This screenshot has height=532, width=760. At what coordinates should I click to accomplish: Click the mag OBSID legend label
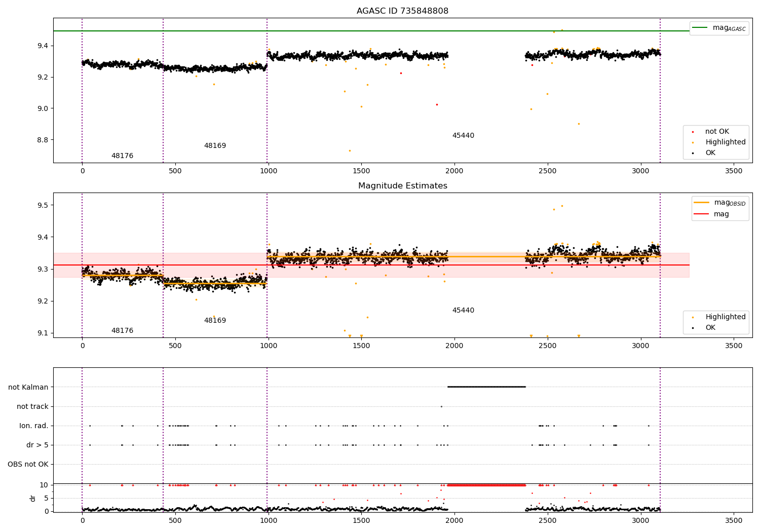[730, 203]
